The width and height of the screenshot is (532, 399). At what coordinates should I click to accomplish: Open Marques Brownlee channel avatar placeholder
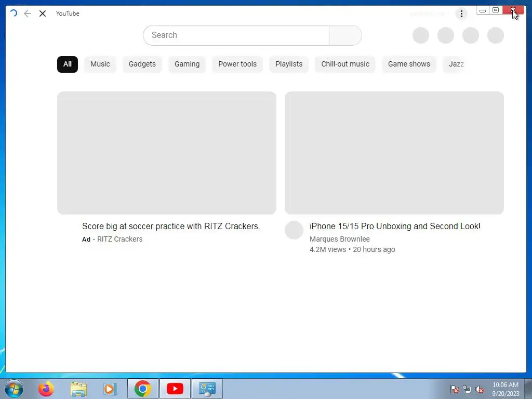coord(294,230)
